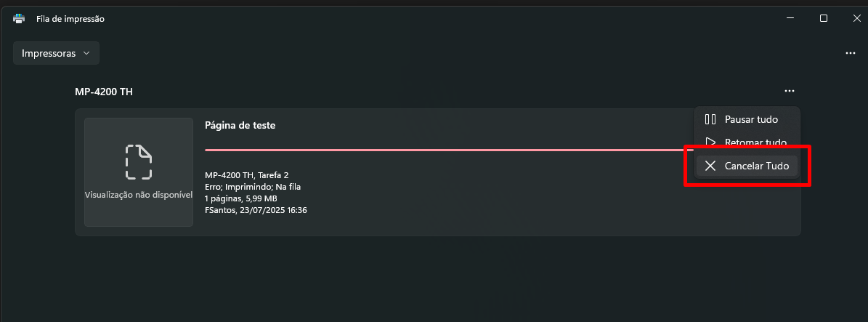This screenshot has height=322, width=868.
Task: Click the Erro; Imprimindo; Na fila status text
Action: [x=253, y=187]
